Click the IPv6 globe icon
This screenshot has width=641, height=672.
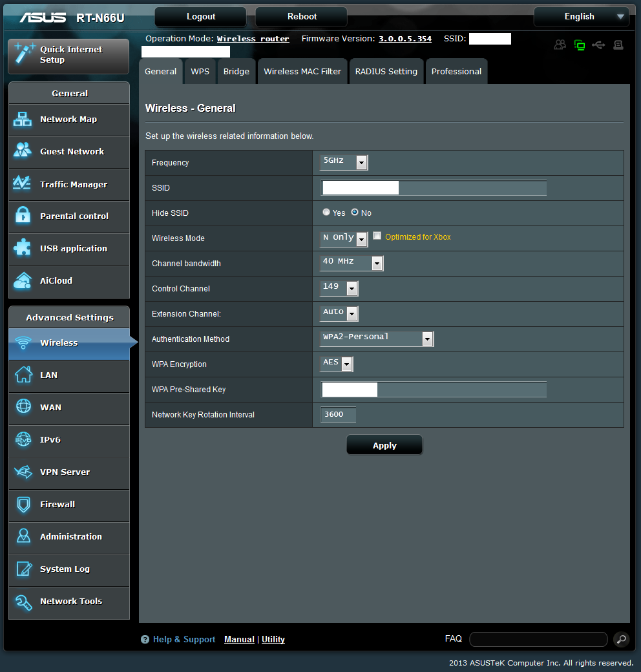[x=23, y=439]
